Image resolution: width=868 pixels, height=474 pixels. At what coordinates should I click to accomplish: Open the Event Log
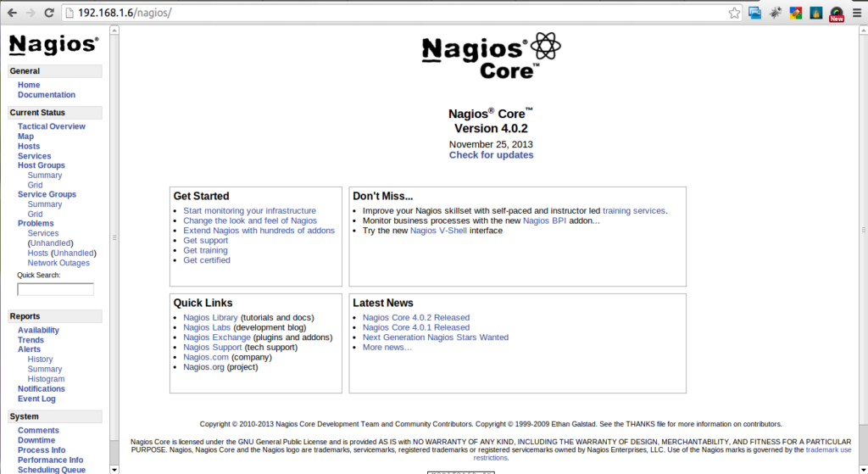[36, 399]
